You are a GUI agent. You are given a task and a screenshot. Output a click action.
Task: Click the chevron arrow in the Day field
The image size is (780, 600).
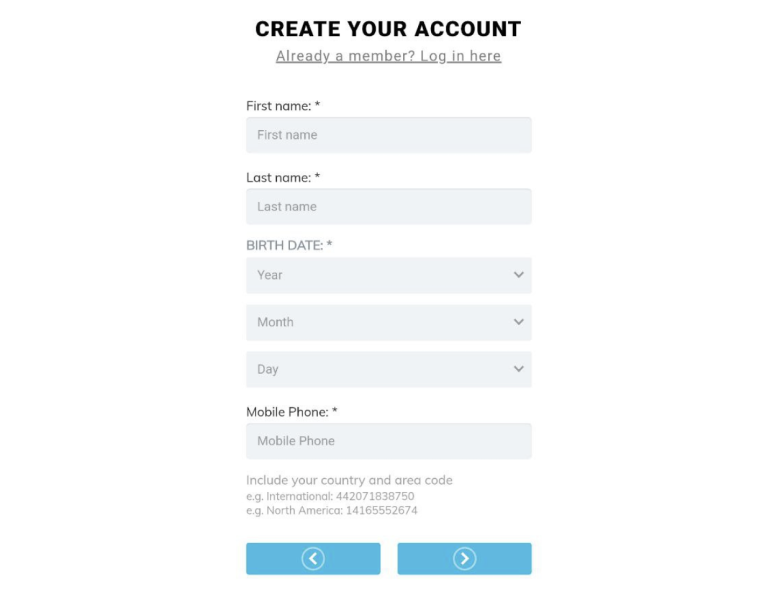click(x=518, y=369)
